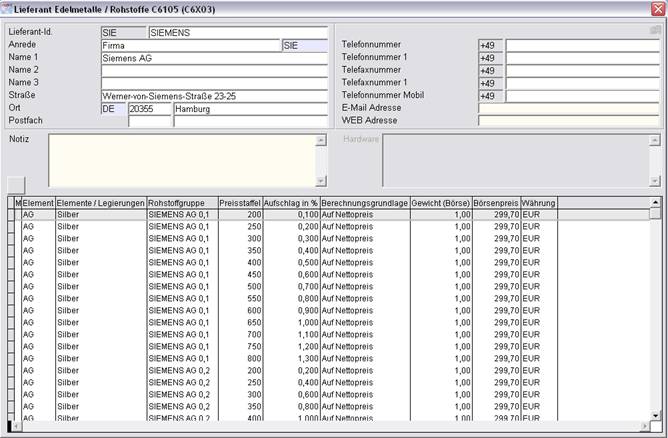
Task: Sort by the Preisstaffel column header
Action: [x=240, y=203]
